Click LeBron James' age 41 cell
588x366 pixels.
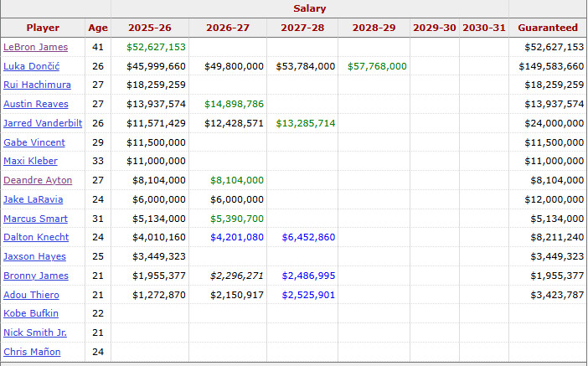98,47
